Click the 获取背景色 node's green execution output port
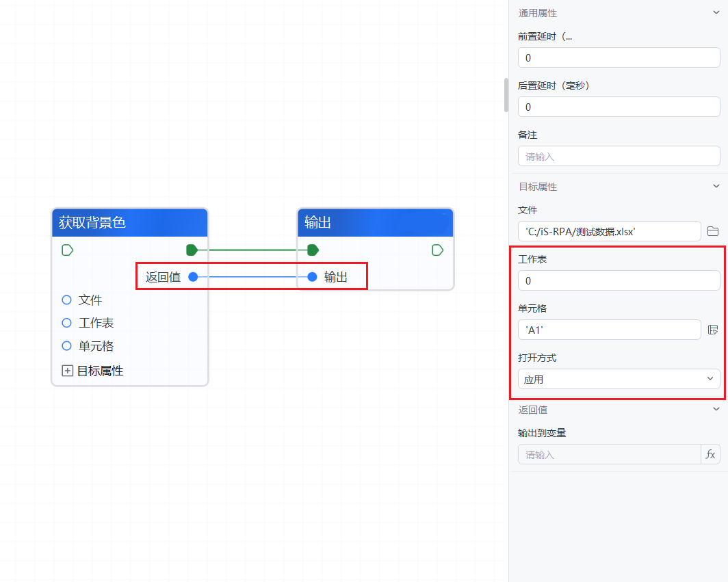 coord(192,250)
